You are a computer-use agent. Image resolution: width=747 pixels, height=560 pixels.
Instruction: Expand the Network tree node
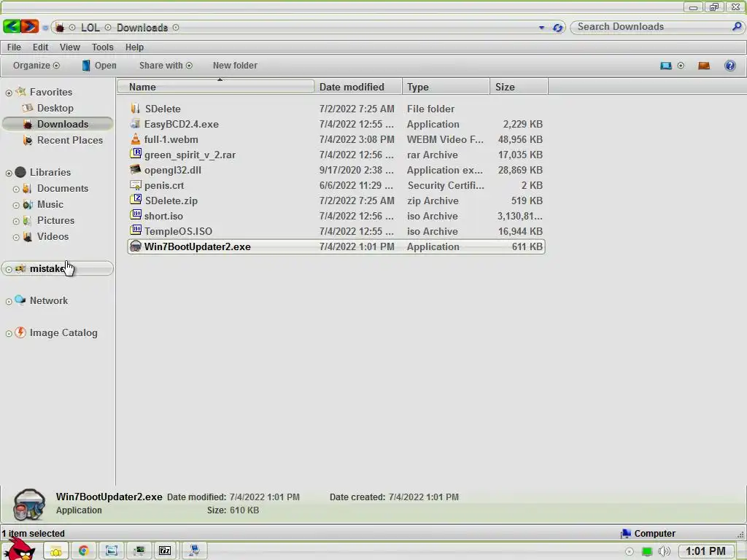click(9, 301)
